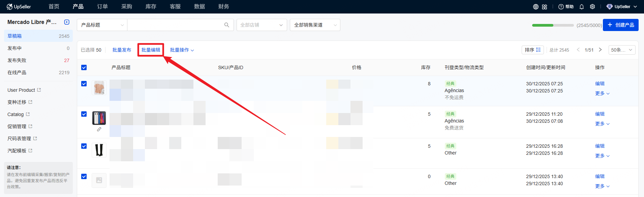This screenshot has width=644, height=197.
Task: Click the globe language icon
Action: coord(535,7)
